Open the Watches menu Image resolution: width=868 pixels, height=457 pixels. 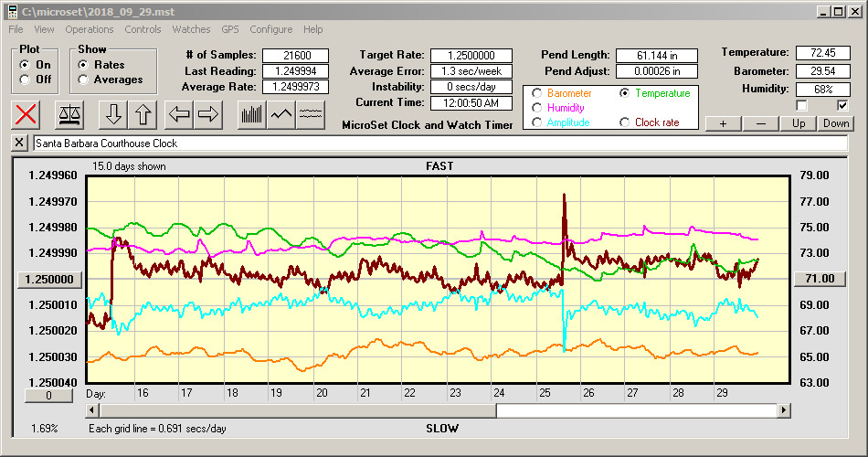(191, 29)
